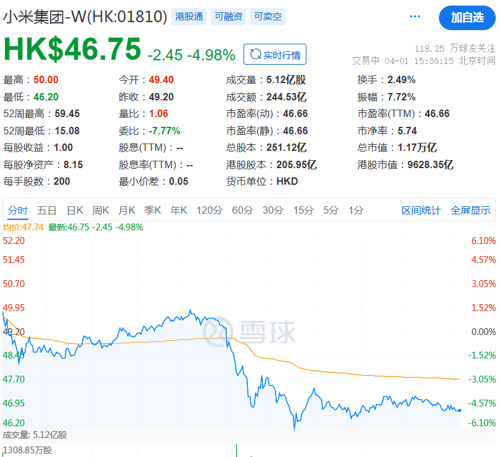
Task: Click the 52周最低 value 15.08
Action: (x=67, y=131)
